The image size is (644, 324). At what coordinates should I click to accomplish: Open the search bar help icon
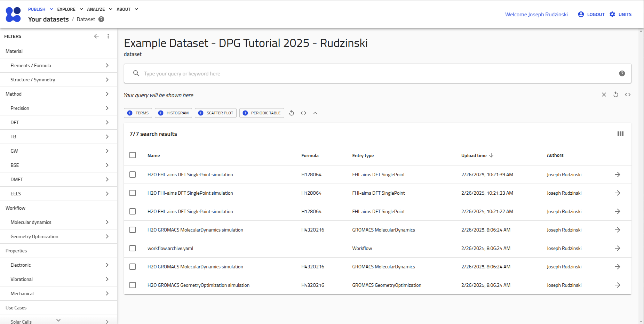[622, 73]
